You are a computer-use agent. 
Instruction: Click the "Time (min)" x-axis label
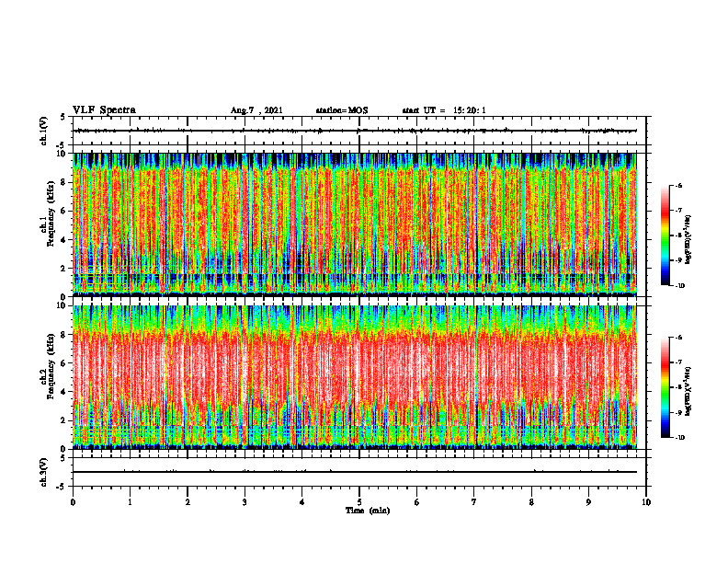click(368, 511)
